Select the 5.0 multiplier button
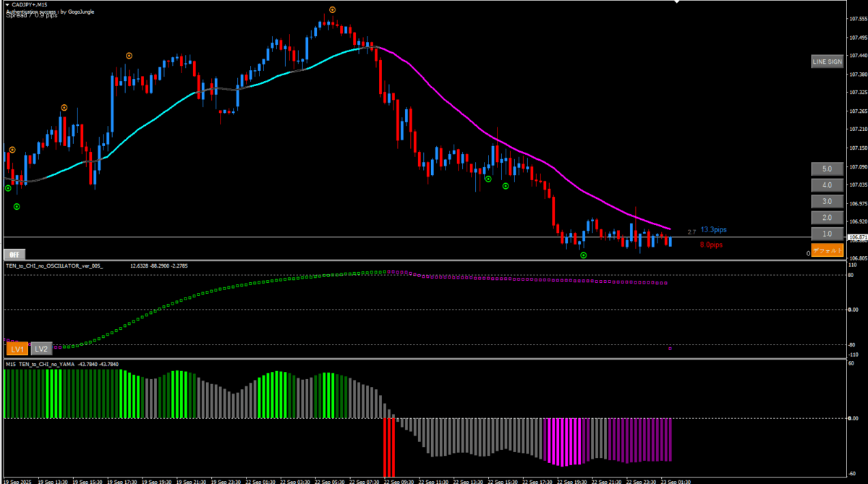Screen dimensions: 868x484 (827, 169)
